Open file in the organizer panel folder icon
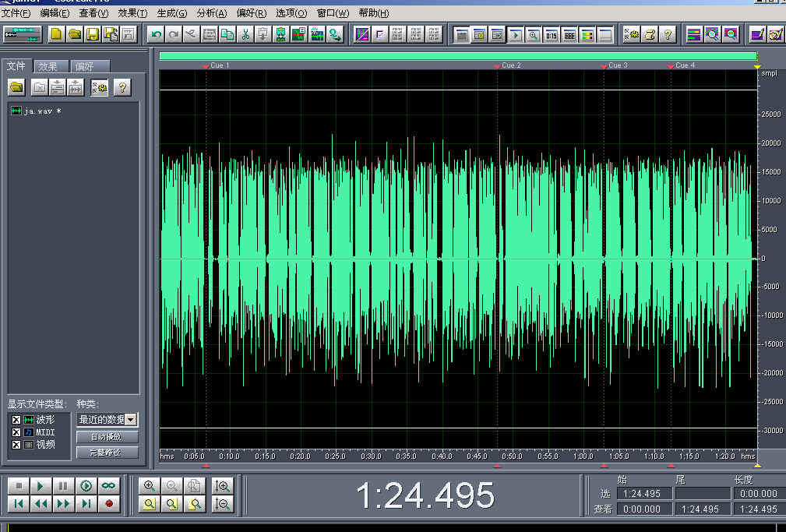 (x=16, y=87)
